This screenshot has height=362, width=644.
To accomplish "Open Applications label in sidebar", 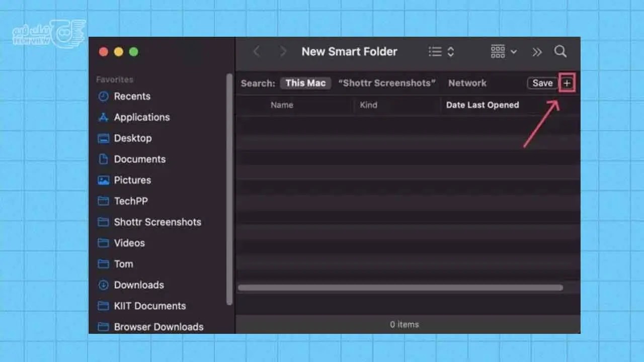I will click(x=142, y=117).
